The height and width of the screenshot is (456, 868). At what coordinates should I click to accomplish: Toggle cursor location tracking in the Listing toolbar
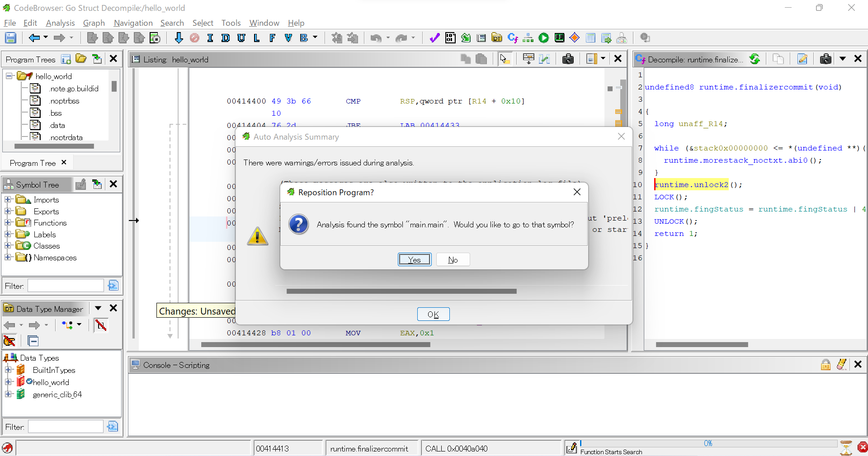[505, 59]
